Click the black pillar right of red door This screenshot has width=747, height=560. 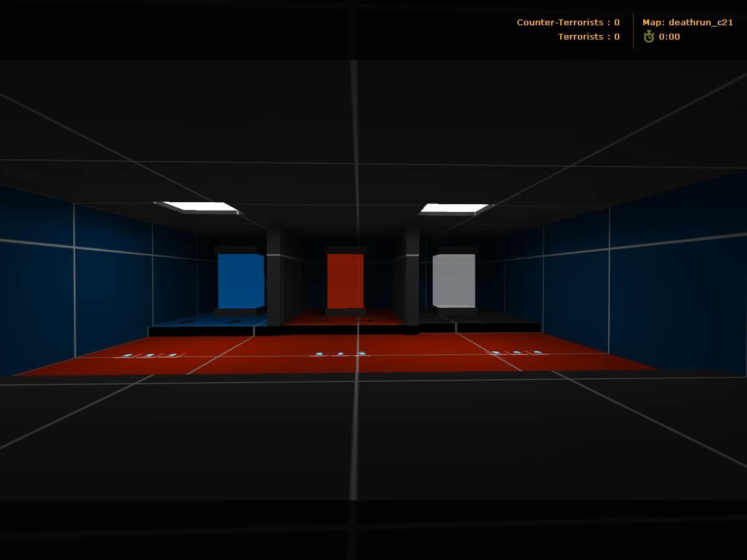point(412,276)
